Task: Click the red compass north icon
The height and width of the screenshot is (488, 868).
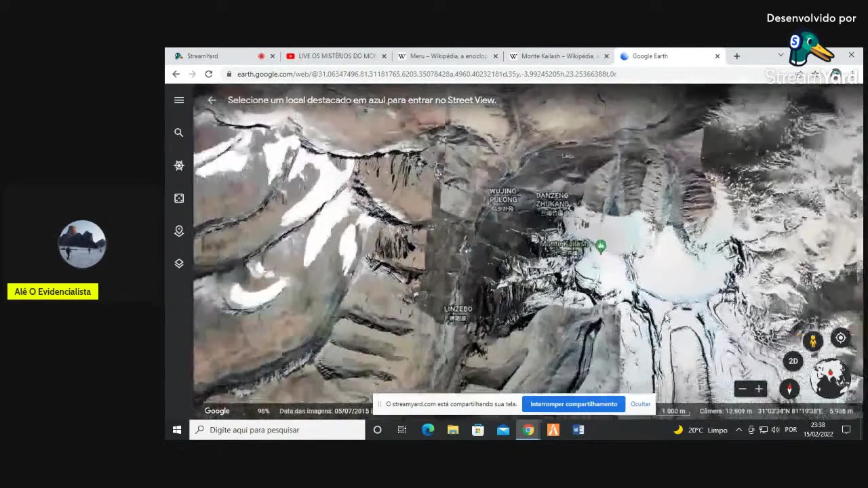Action: [789, 389]
